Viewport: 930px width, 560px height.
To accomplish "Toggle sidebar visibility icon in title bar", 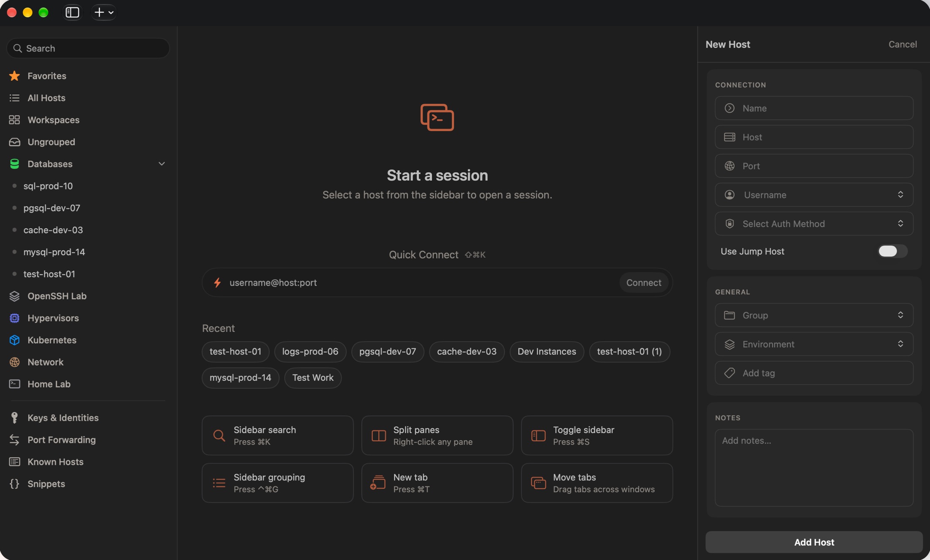I will [72, 12].
